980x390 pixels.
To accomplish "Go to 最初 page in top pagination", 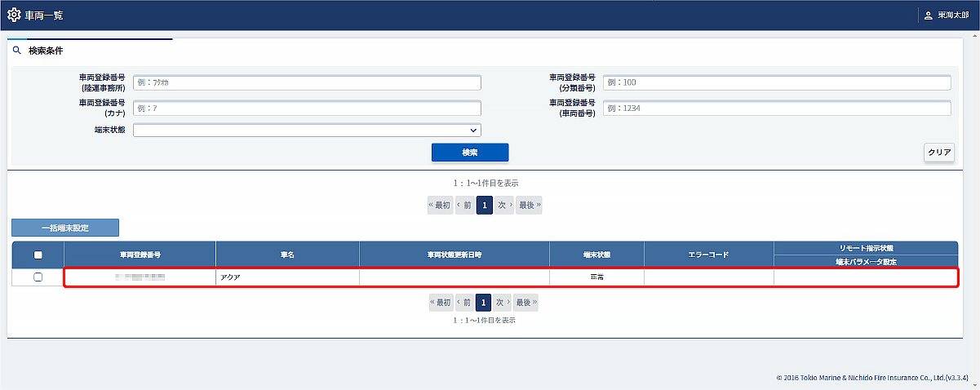I will [x=440, y=206].
